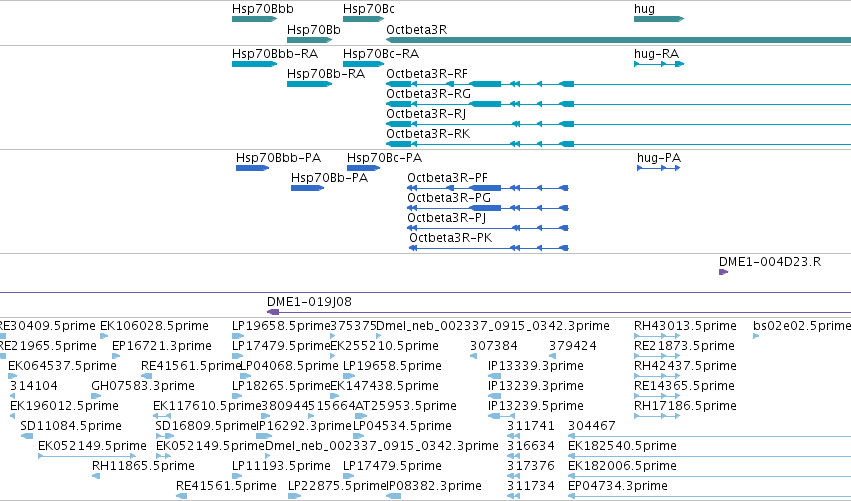
Task: Click the IP13239.5prime EST label
Action: (536, 406)
